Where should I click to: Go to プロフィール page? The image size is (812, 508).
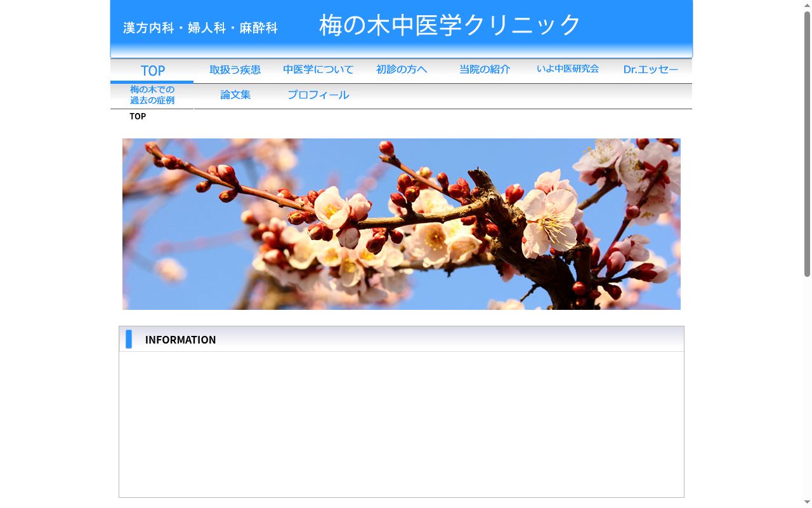tap(318, 96)
